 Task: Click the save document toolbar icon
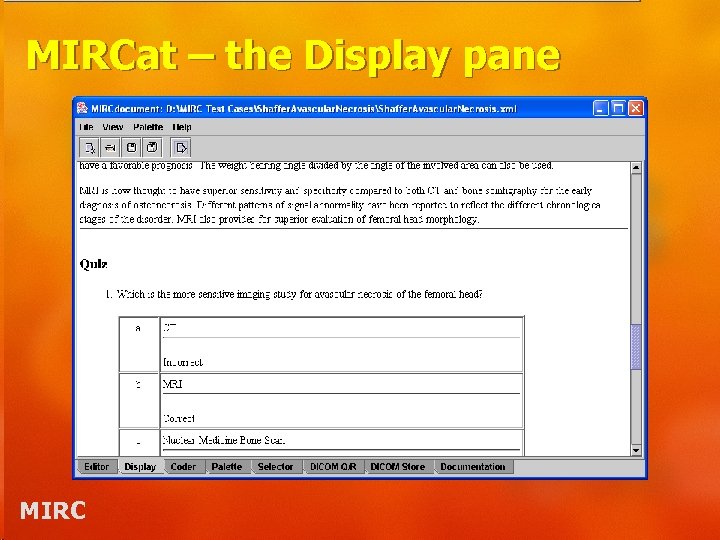131,148
